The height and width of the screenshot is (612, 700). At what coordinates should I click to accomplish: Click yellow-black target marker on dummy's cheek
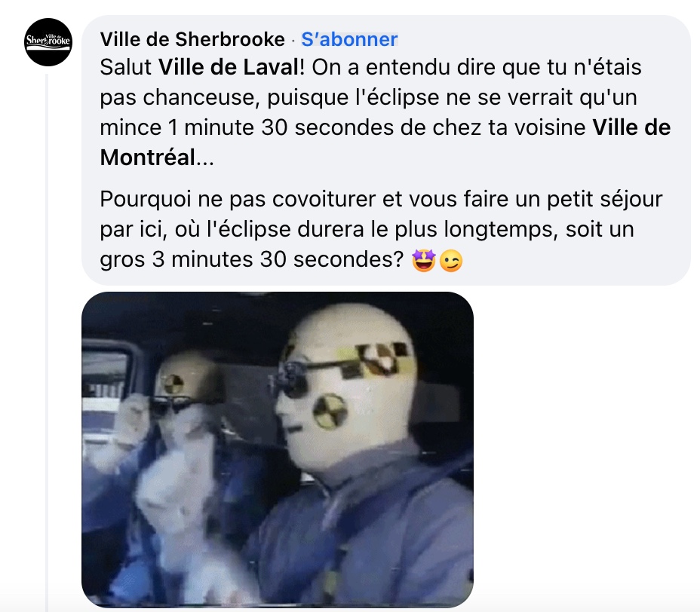point(330,411)
